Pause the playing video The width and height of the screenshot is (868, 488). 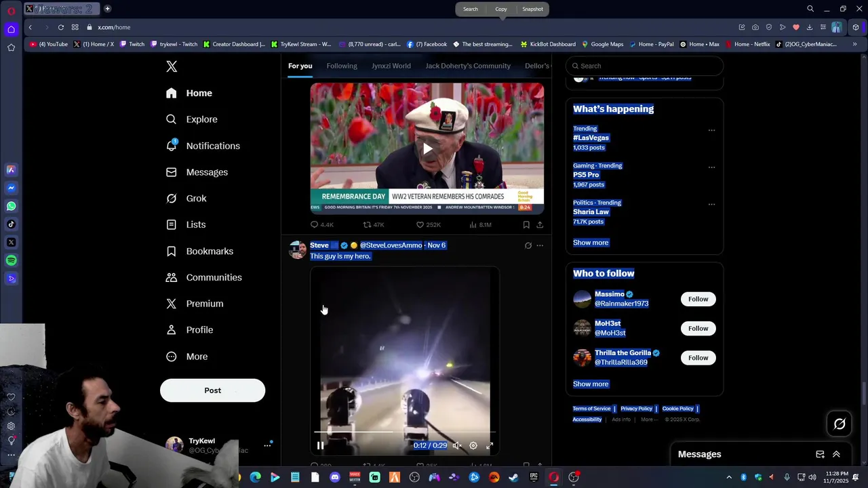tap(320, 445)
